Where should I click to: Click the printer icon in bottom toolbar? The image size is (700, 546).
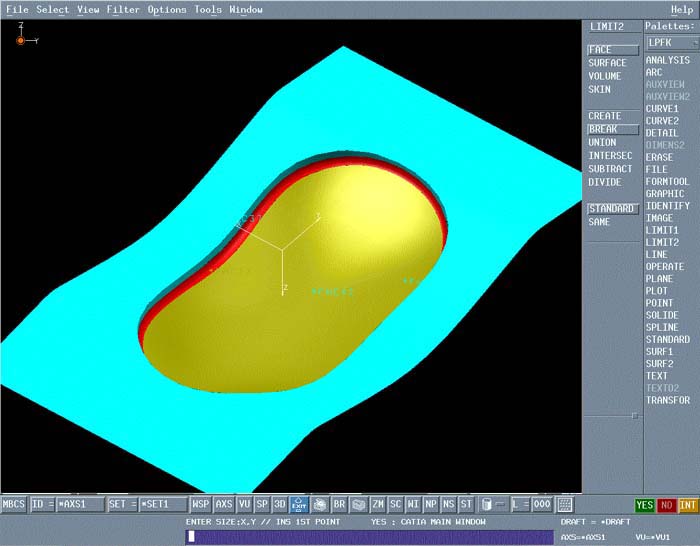(319, 505)
